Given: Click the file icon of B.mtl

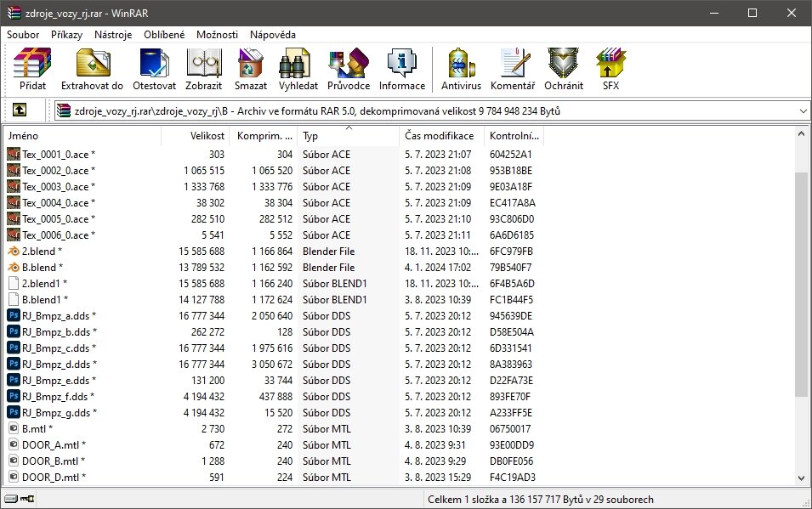Looking at the screenshot, I should [x=14, y=429].
